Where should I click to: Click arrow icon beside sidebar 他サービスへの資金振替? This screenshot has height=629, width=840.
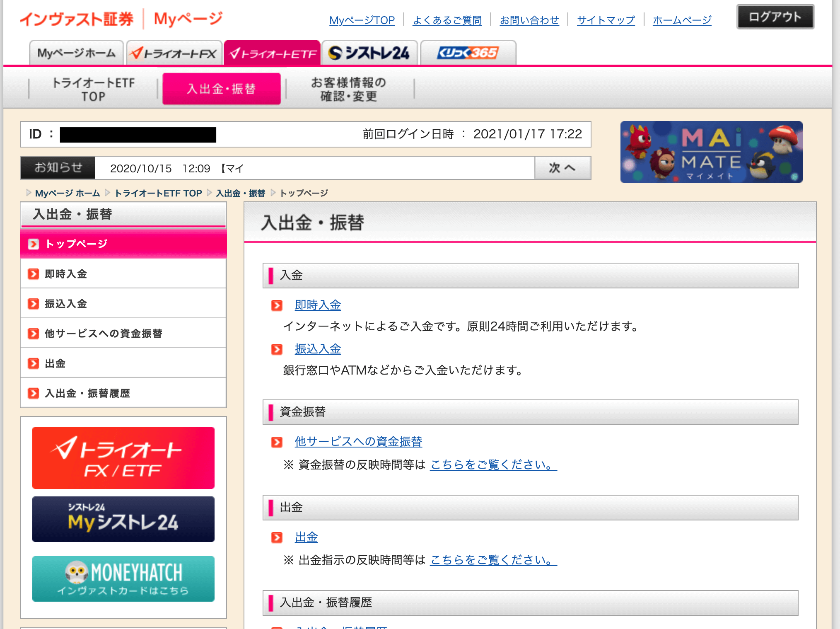(34, 334)
